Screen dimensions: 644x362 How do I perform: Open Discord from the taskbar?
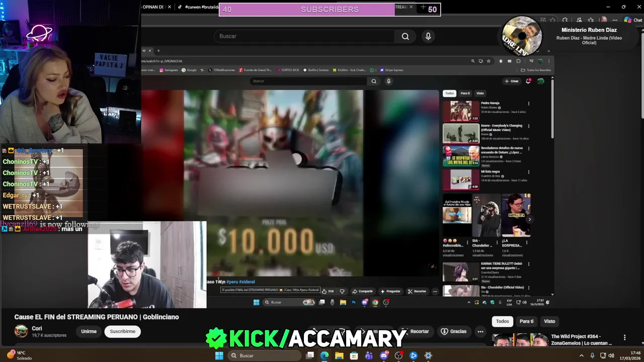coord(384,355)
